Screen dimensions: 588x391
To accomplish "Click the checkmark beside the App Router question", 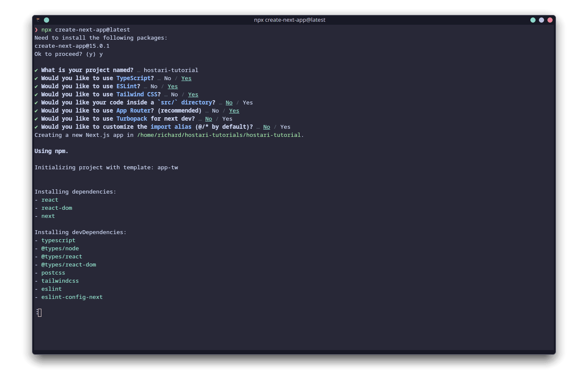I will (36, 110).
